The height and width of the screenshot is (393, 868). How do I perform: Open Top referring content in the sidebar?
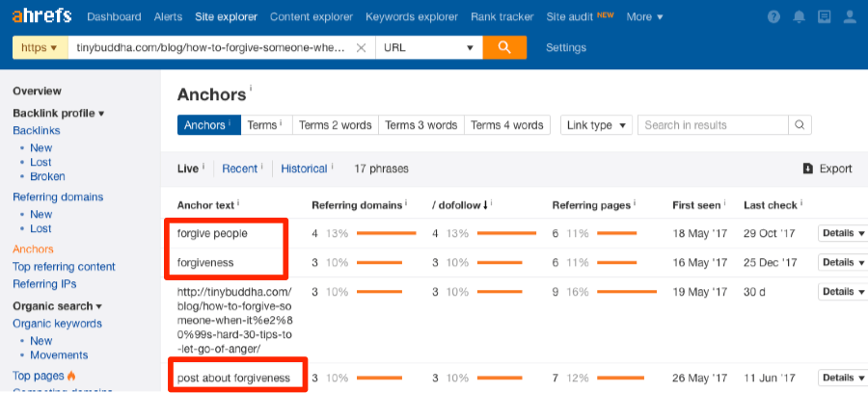64,267
